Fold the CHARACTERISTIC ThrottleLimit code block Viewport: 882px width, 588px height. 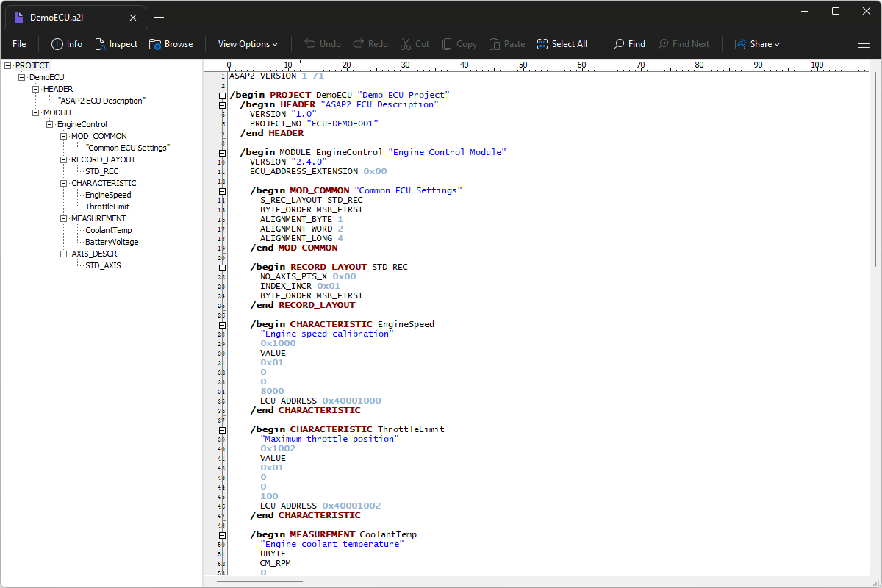click(222, 430)
